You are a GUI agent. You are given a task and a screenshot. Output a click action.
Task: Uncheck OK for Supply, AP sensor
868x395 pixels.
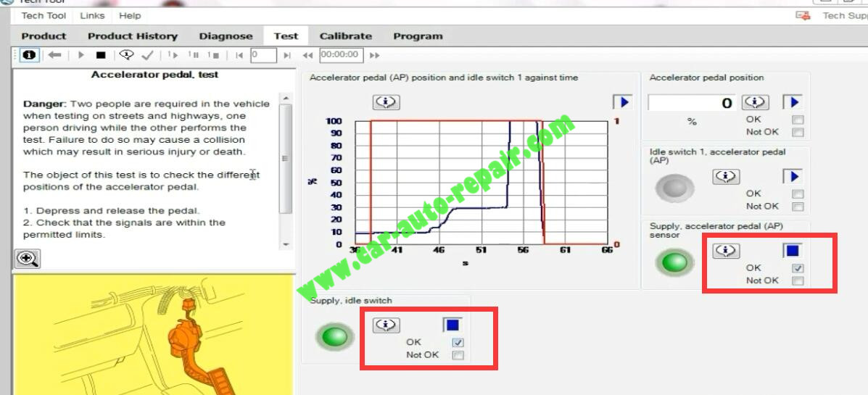[798, 268]
